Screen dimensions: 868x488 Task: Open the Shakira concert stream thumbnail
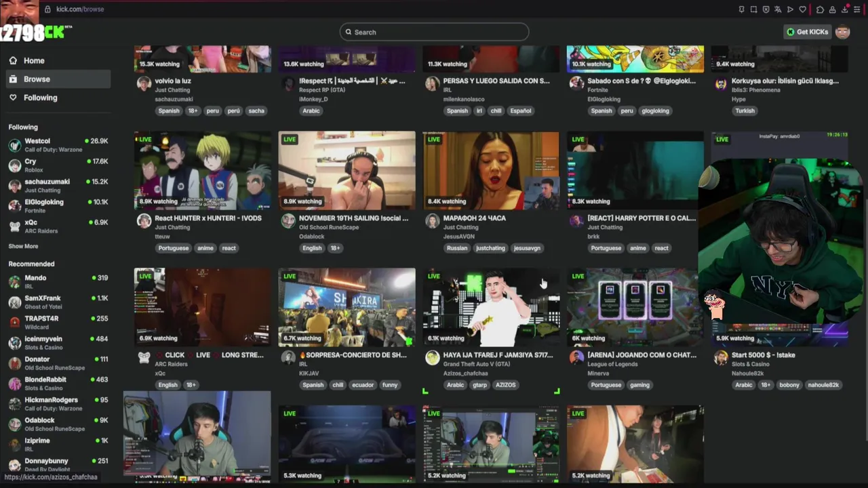coord(347,307)
